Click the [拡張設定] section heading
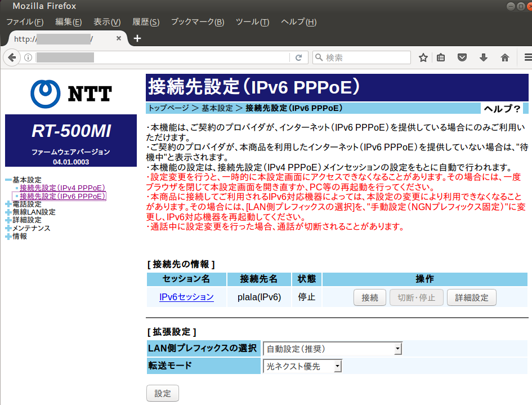 pyautogui.click(x=172, y=332)
